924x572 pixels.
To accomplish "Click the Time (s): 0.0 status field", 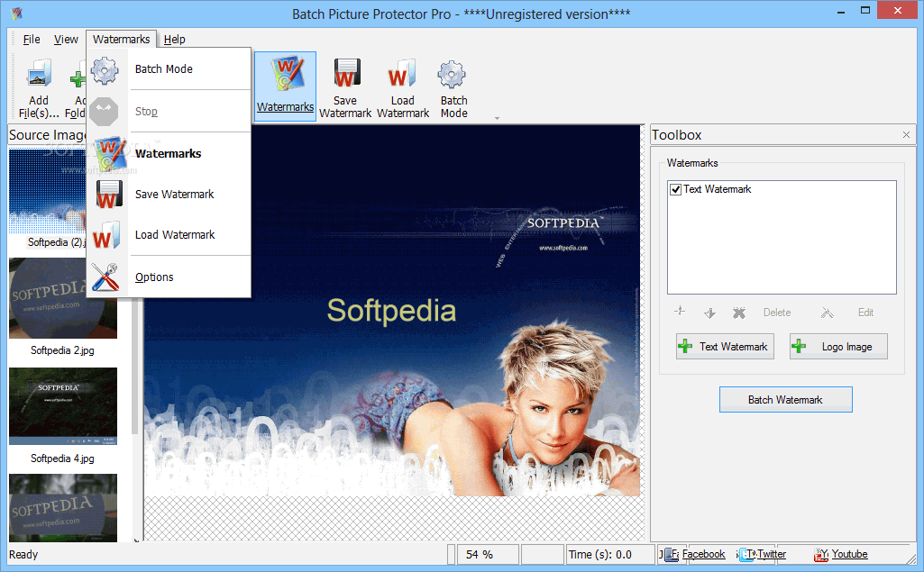I will point(610,555).
